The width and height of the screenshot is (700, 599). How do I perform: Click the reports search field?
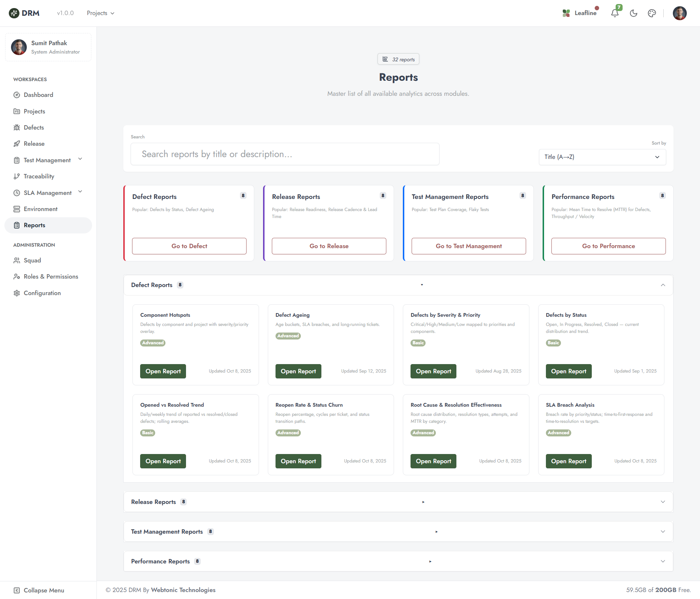[x=285, y=154]
